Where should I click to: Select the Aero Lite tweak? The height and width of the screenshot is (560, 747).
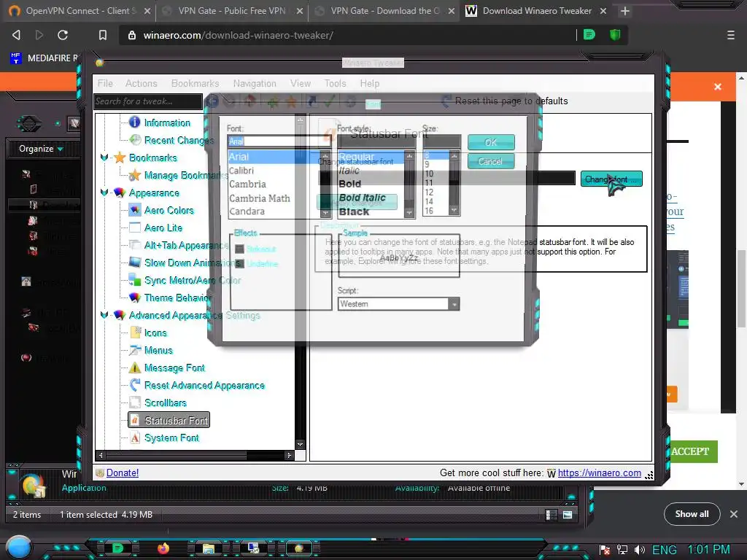(x=163, y=227)
